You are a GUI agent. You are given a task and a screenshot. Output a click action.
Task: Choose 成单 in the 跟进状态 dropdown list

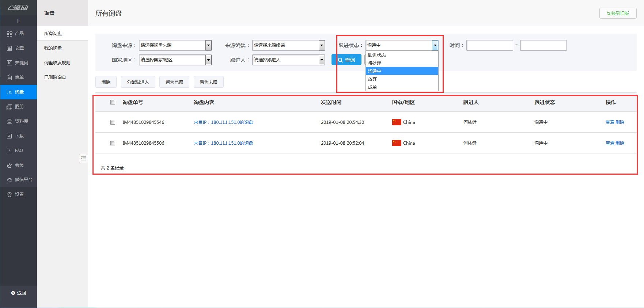[372, 87]
